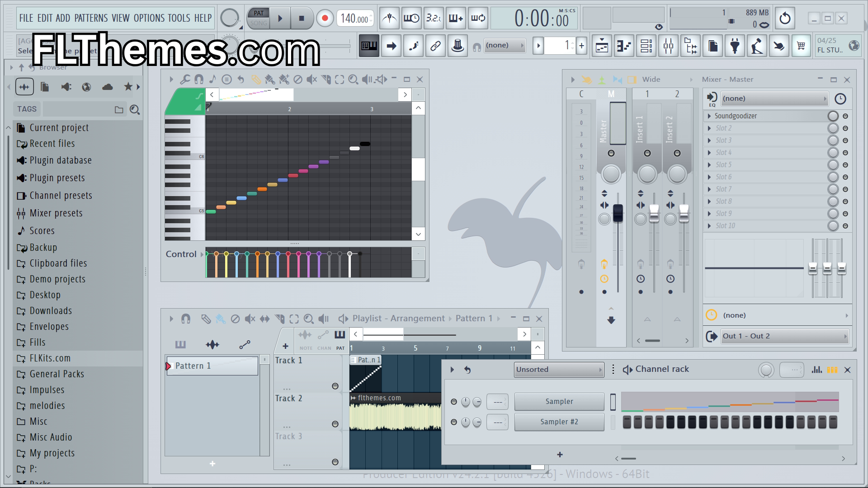
Task: Open the shopping cart content library
Action: (x=801, y=46)
